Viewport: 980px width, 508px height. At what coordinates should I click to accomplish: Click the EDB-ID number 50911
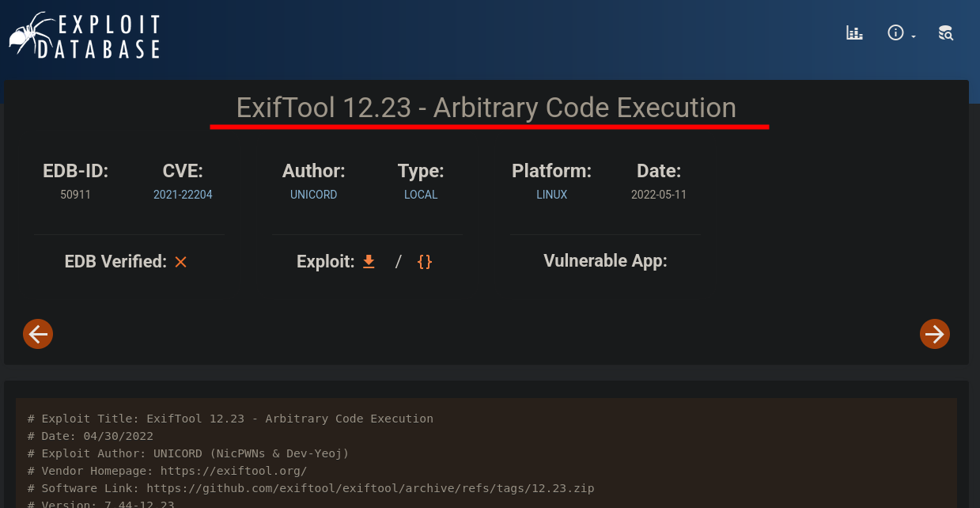[x=75, y=195]
